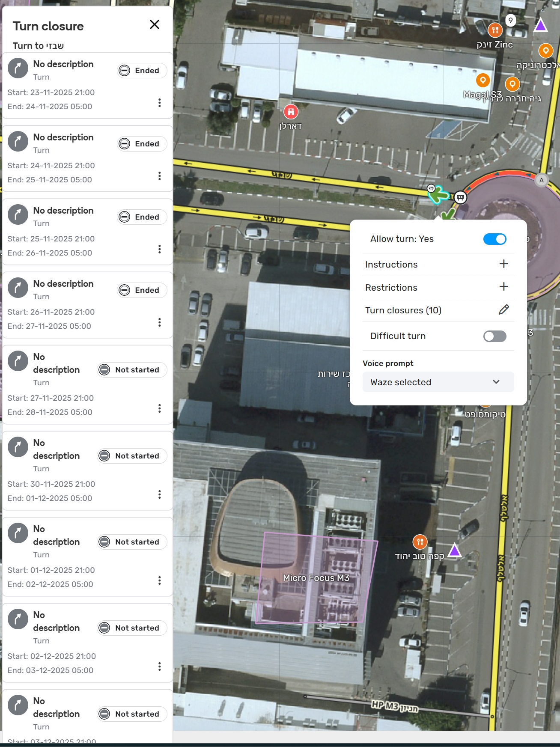Expand the Instructions section
Viewport: 560px width, 747px height.
(x=503, y=264)
